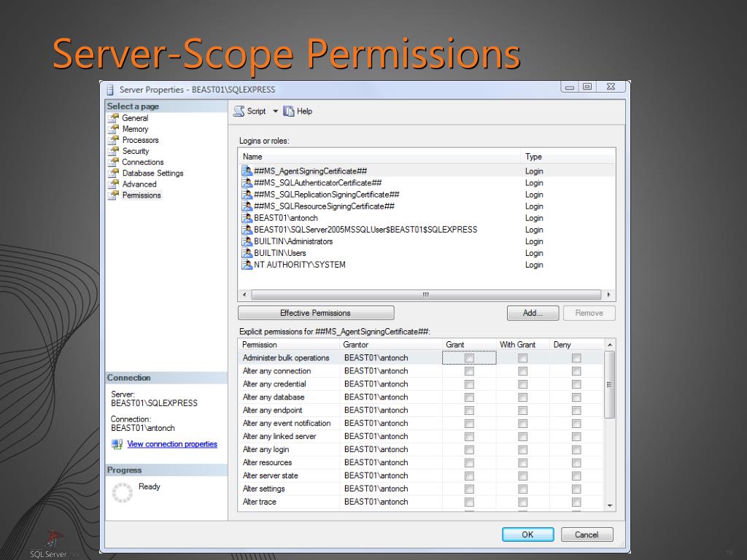Click login icon for NT AUTHORITY\SYSTEM
747x560 pixels.
click(247, 265)
